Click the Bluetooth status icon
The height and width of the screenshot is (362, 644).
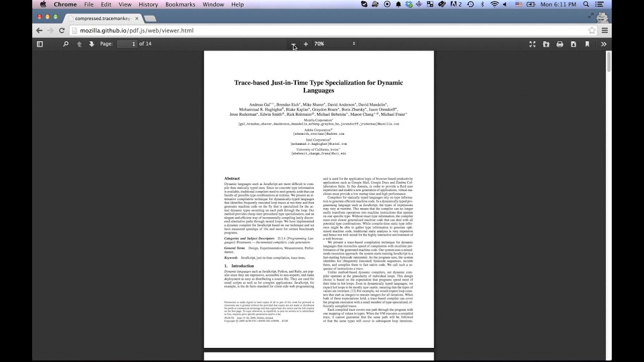point(482,5)
